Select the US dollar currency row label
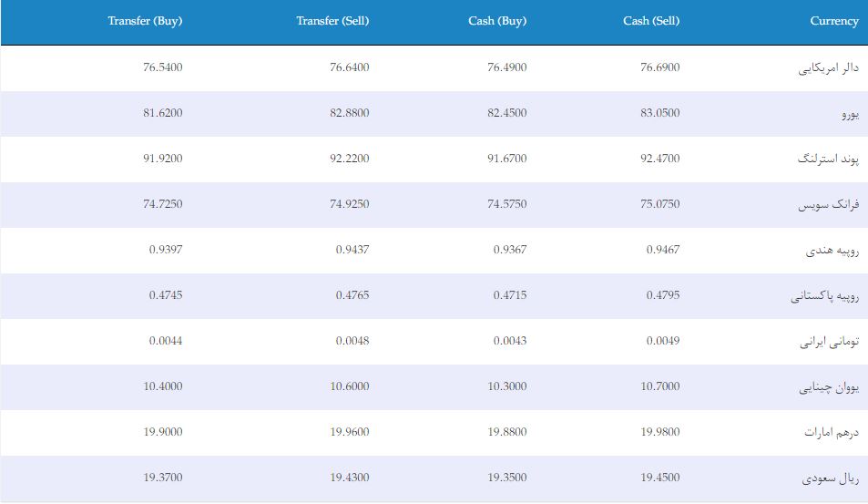Image resolution: width=868 pixels, height=504 pixels. pyautogui.click(x=828, y=68)
